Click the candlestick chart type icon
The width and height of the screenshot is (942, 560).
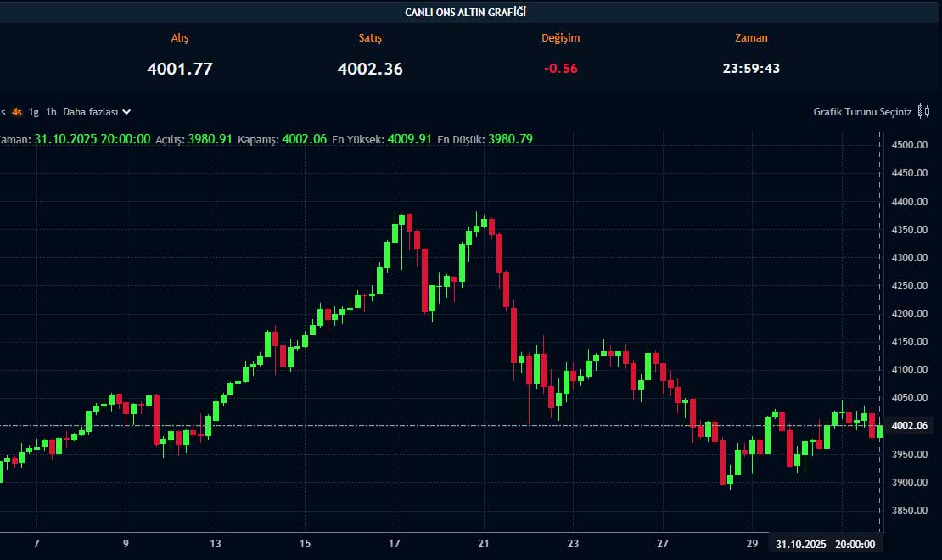click(x=923, y=111)
